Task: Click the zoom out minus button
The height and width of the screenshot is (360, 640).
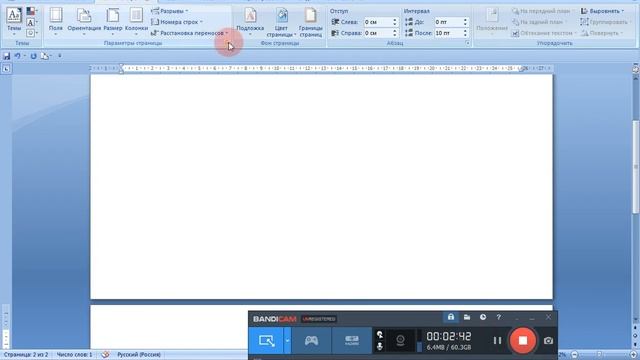Action: 575,355
